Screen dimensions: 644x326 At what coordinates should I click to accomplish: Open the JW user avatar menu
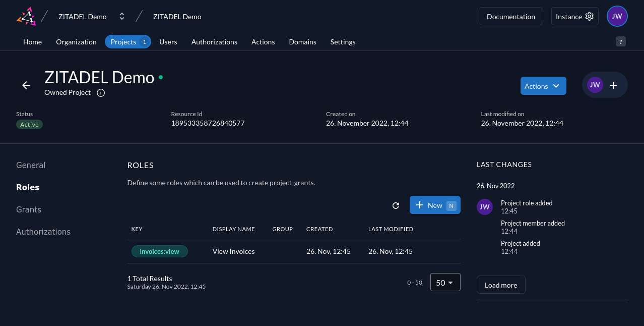tap(617, 16)
